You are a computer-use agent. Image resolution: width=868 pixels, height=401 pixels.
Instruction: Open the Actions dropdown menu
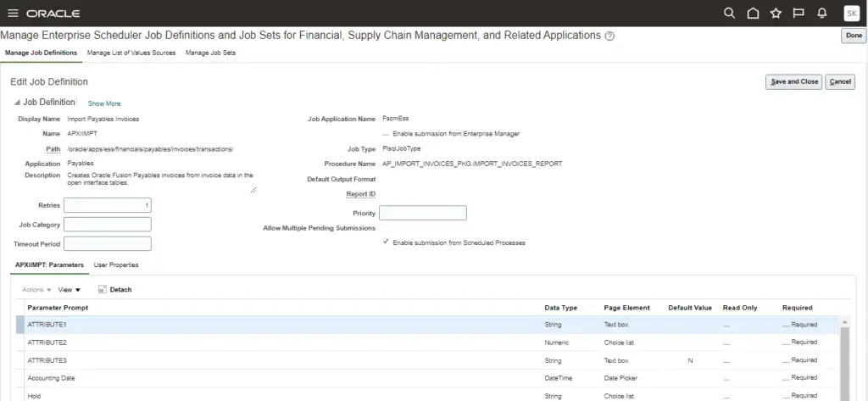36,290
